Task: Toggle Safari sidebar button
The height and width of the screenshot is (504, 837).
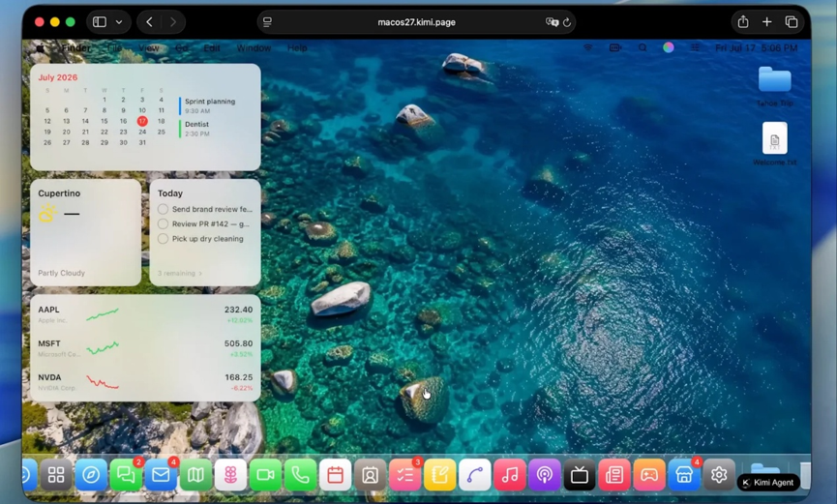Action: click(x=100, y=22)
